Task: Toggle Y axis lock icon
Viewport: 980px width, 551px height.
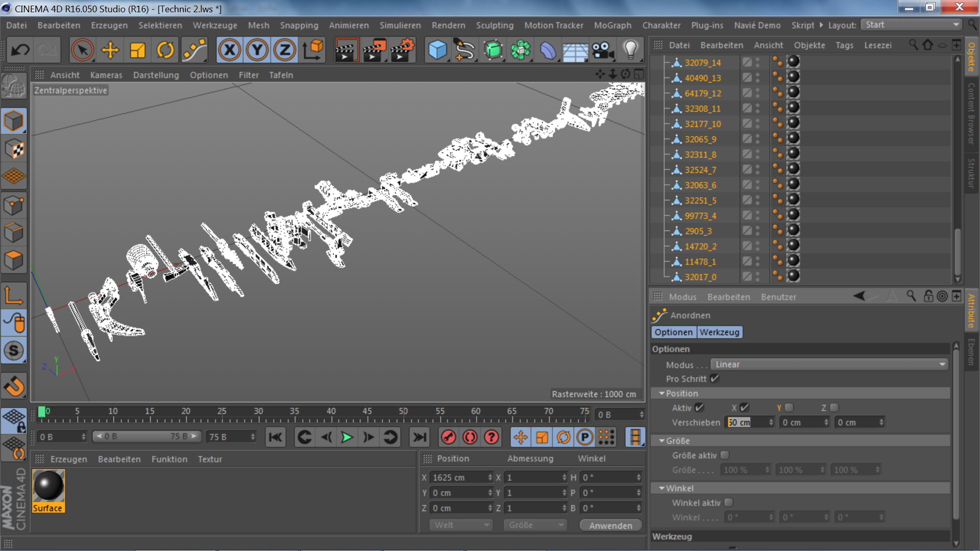Action: [x=257, y=50]
